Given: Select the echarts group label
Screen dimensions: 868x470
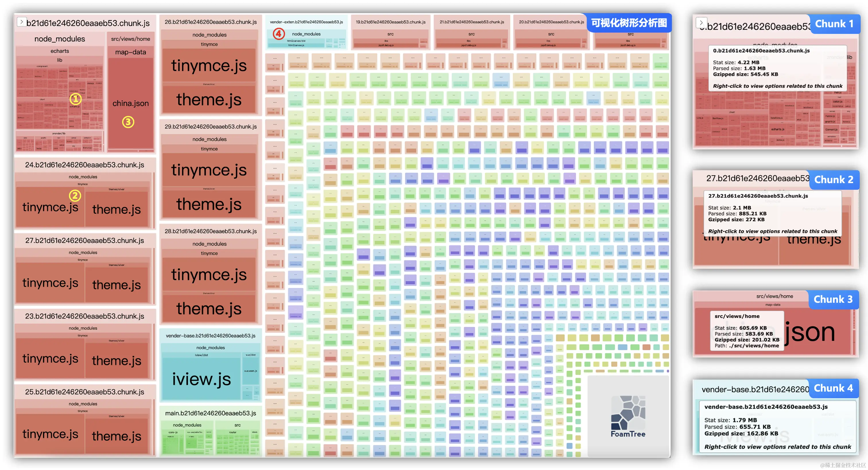Looking at the screenshot, I should tap(60, 51).
